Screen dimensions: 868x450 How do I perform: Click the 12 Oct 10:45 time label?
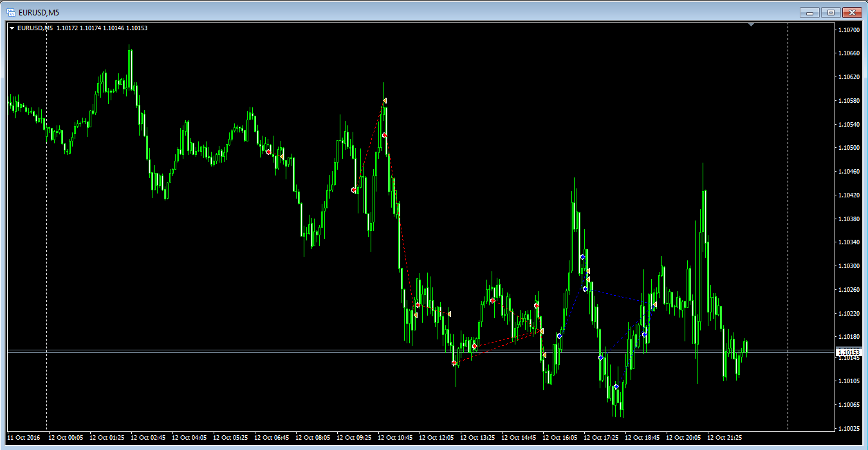pos(395,438)
